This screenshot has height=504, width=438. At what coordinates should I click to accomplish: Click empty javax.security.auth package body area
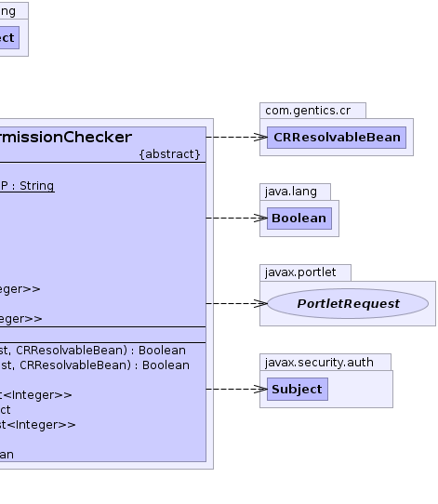(x=360, y=390)
